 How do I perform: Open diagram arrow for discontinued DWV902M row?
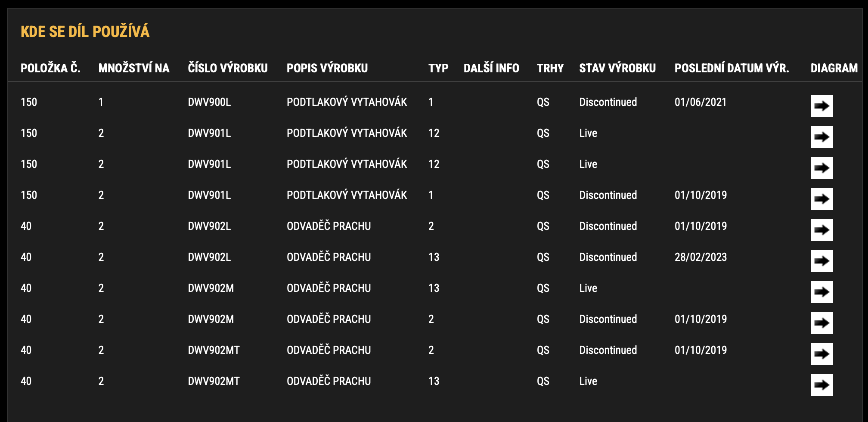821,323
